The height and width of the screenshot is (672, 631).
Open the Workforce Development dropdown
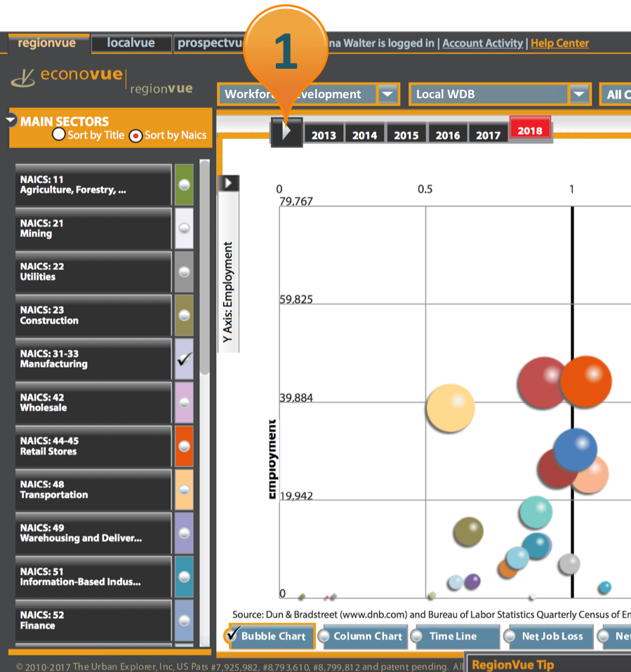pyautogui.click(x=387, y=94)
